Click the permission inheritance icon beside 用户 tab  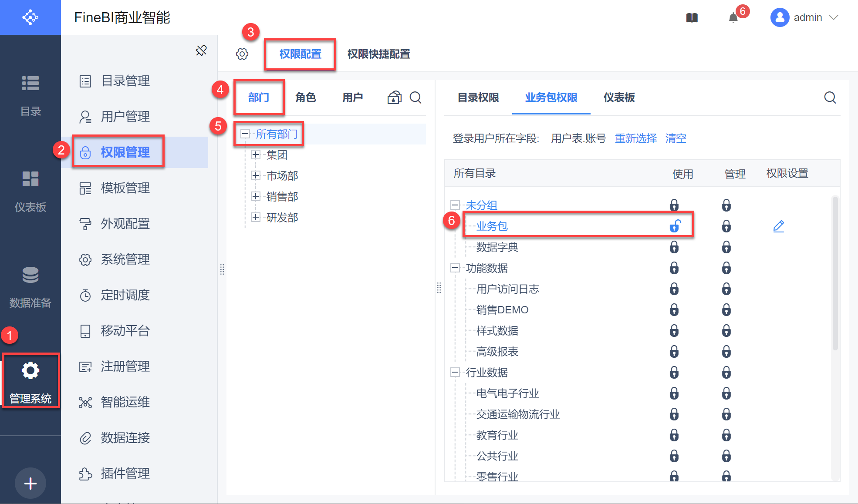[394, 97]
